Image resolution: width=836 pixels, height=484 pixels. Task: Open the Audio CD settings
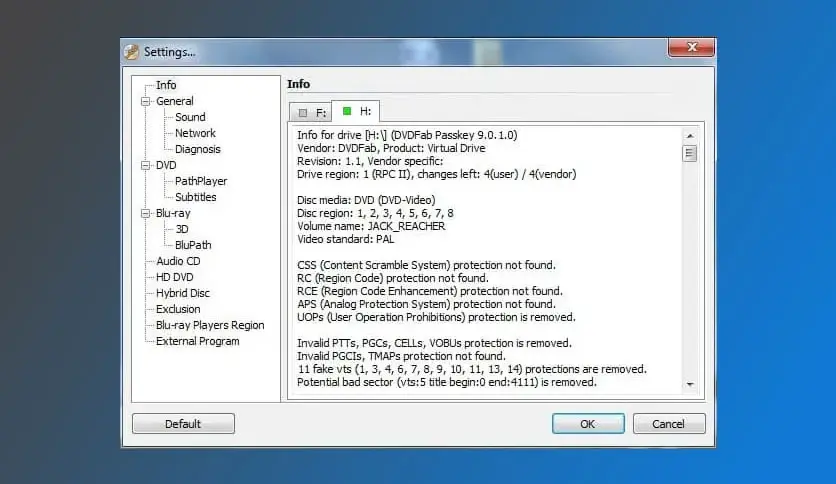[x=178, y=261]
